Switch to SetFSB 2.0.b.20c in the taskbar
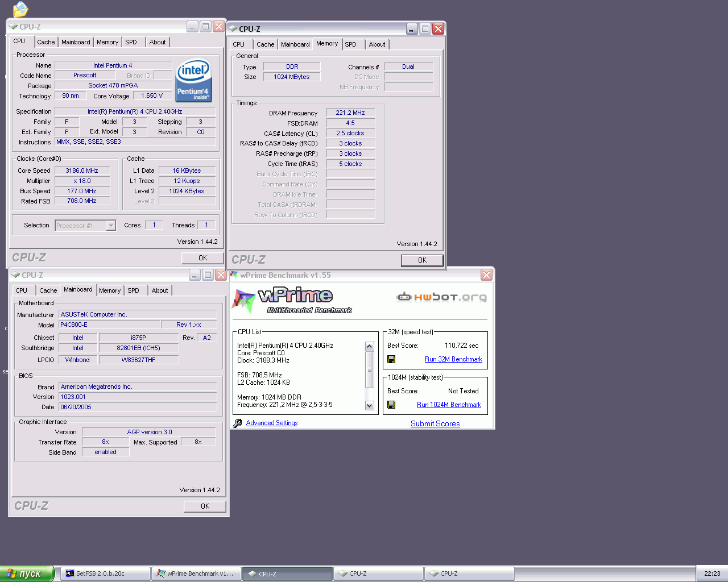The image size is (728, 582). point(105,573)
